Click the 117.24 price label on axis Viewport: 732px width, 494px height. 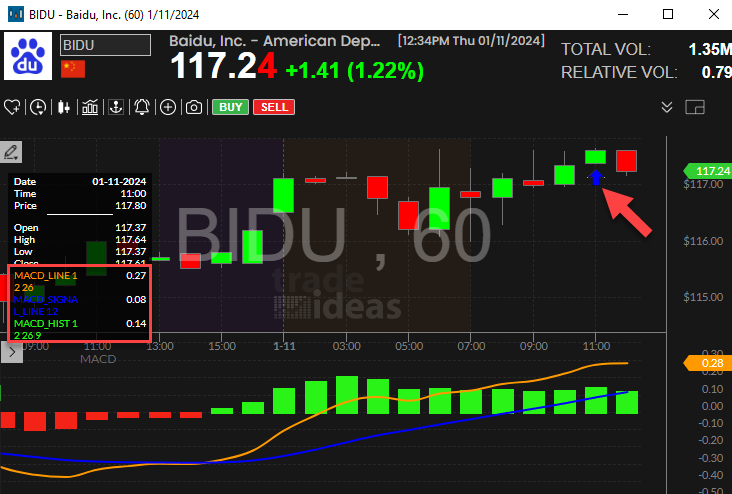click(708, 171)
